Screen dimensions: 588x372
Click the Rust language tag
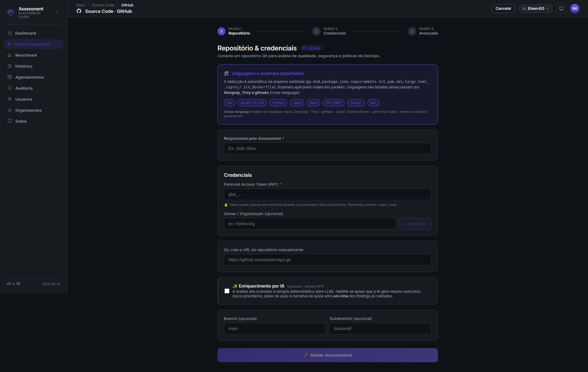click(x=313, y=103)
